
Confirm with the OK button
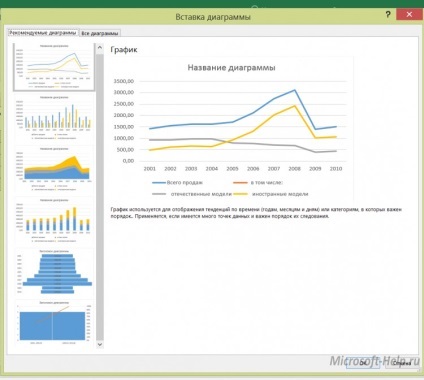point(363,362)
